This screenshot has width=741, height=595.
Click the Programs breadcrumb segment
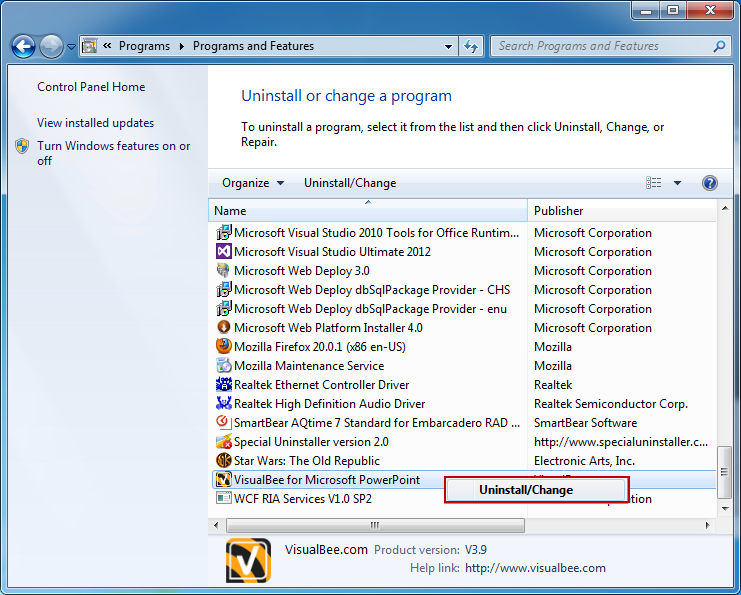pyautogui.click(x=144, y=46)
